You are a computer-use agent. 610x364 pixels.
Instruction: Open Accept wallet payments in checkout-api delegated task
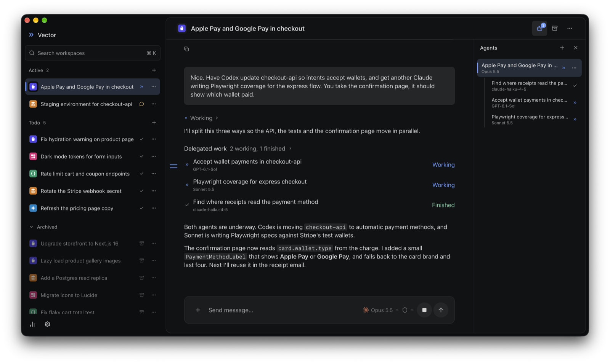point(319,165)
